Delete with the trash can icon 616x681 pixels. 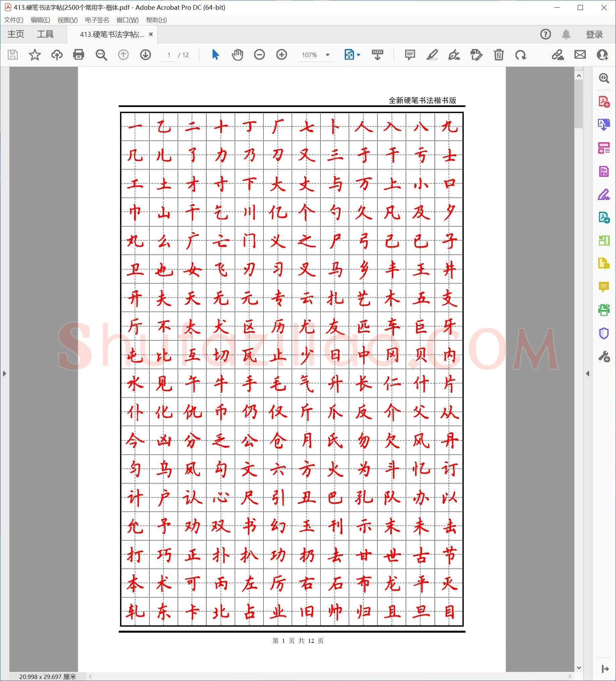(499, 55)
